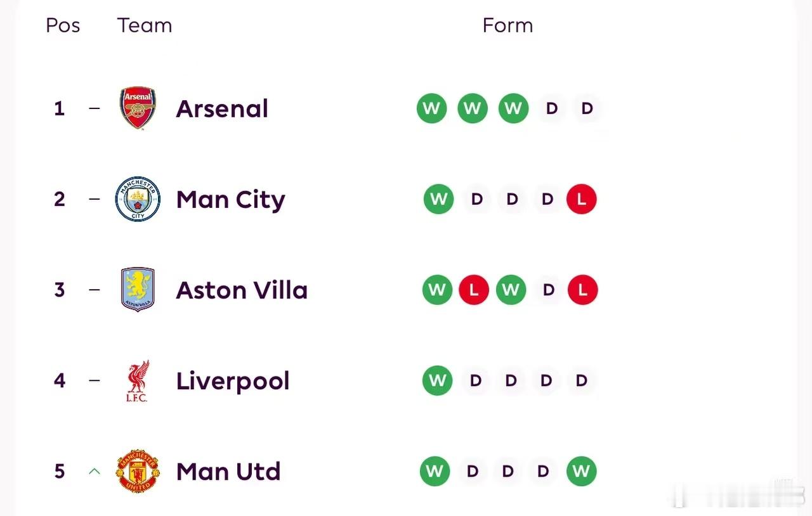Click the Team column header

click(x=145, y=25)
